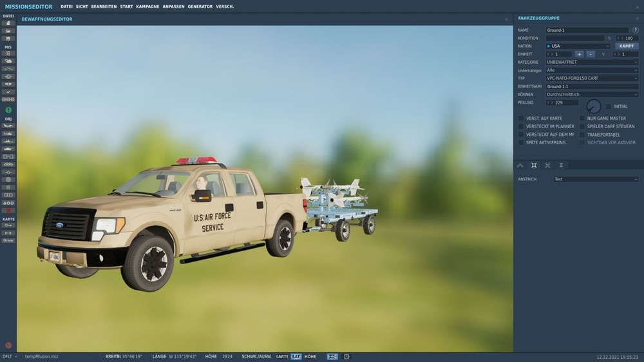
Task: Click the green fly mission button
Action: tap(8, 110)
